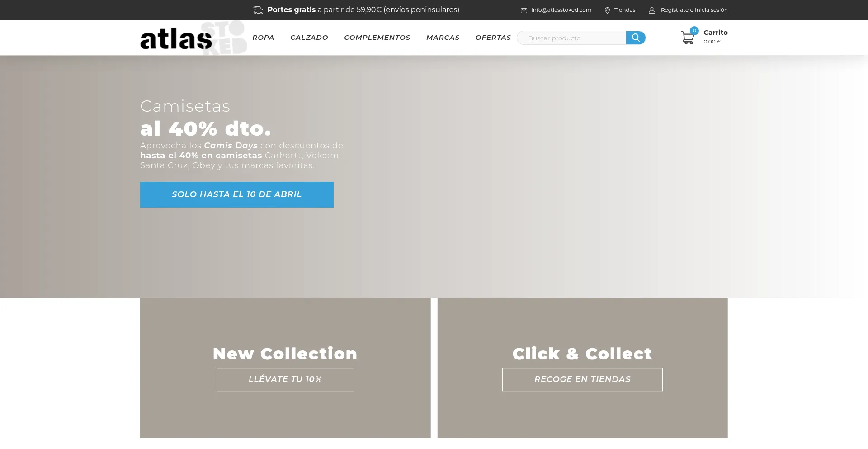Open the ROPA menu

(x=263, y=38)
